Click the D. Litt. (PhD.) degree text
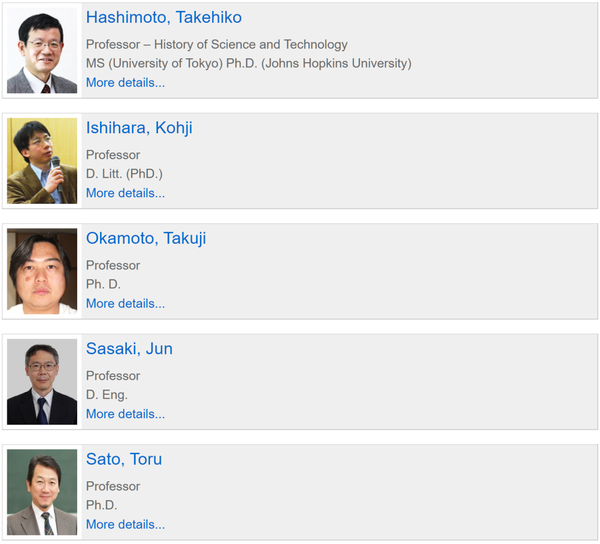The height and width of the screenshot is (544, 600). (x=124, y=174)
